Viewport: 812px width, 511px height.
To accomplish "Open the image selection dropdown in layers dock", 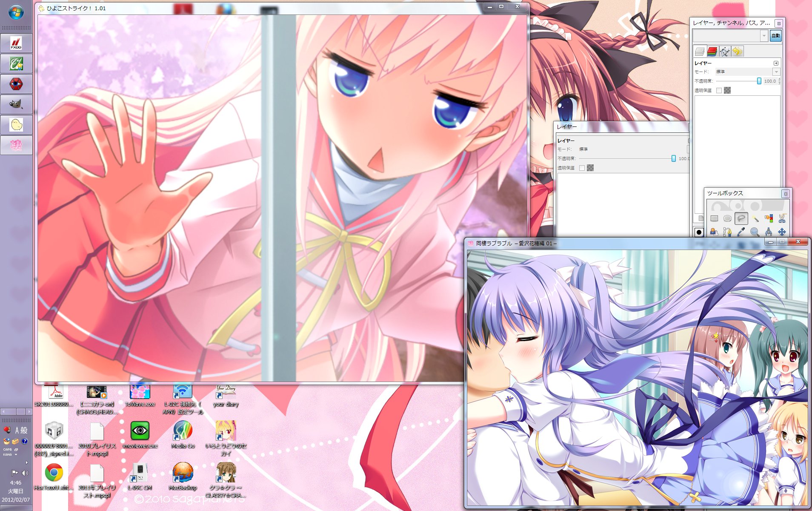I will pyautogui.click(x=730, y=36).
